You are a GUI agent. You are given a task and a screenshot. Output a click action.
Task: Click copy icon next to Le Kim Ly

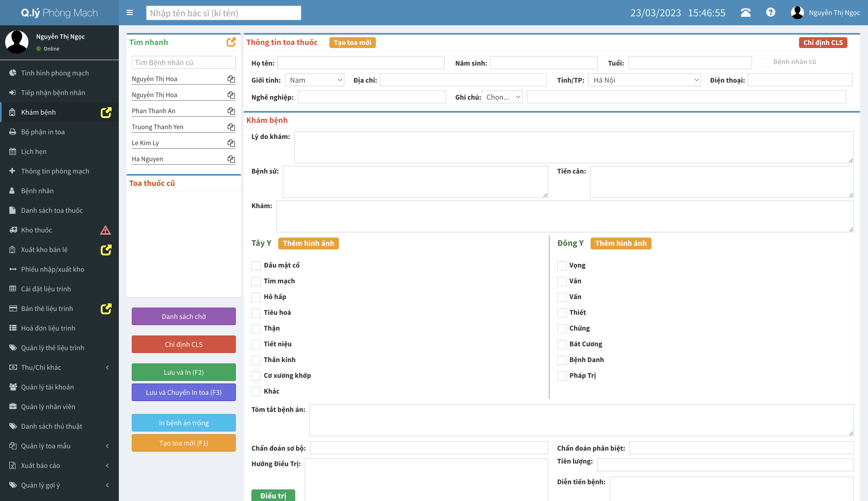[x=231, y=143]
